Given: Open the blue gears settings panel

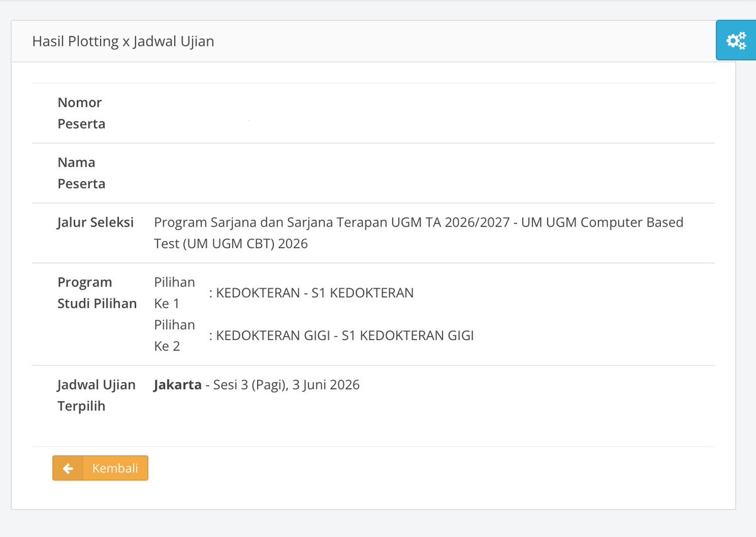Looking at the screenshot, I should 736,40.
